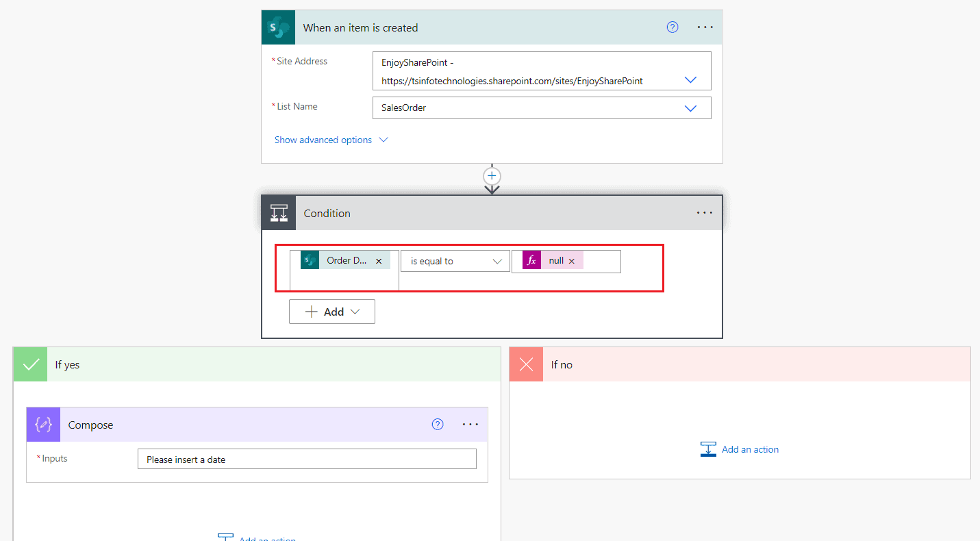The width and height of the screenshot is (980, 541).
Task: Click the SharePoint trigger icon
Action: coord(277,27)
